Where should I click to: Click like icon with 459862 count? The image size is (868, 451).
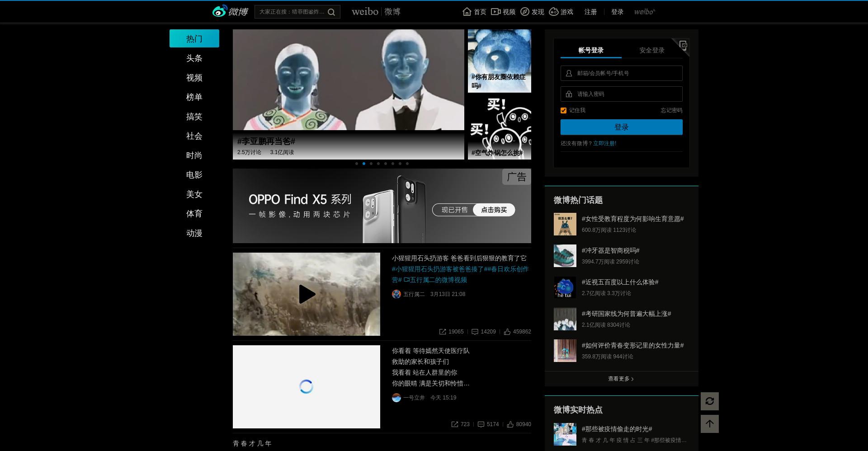point(507,332)
